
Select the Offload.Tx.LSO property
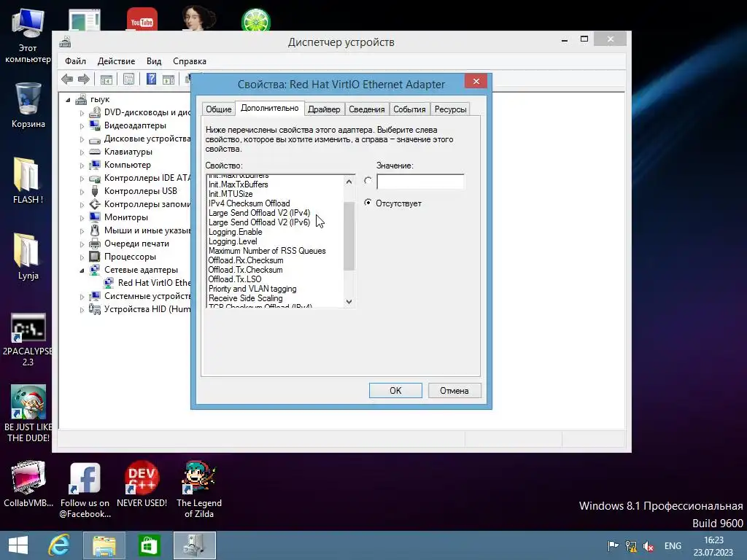[x=235, y=279]
